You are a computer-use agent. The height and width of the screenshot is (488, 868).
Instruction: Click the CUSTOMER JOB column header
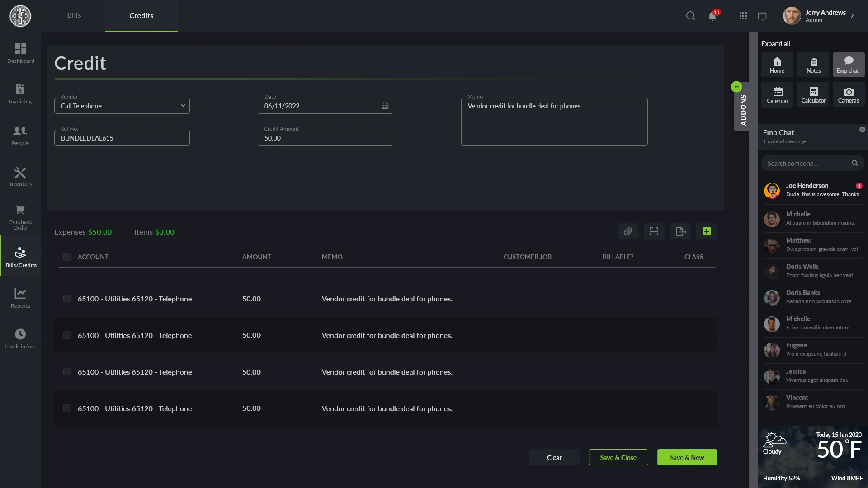tap(528, 257)
